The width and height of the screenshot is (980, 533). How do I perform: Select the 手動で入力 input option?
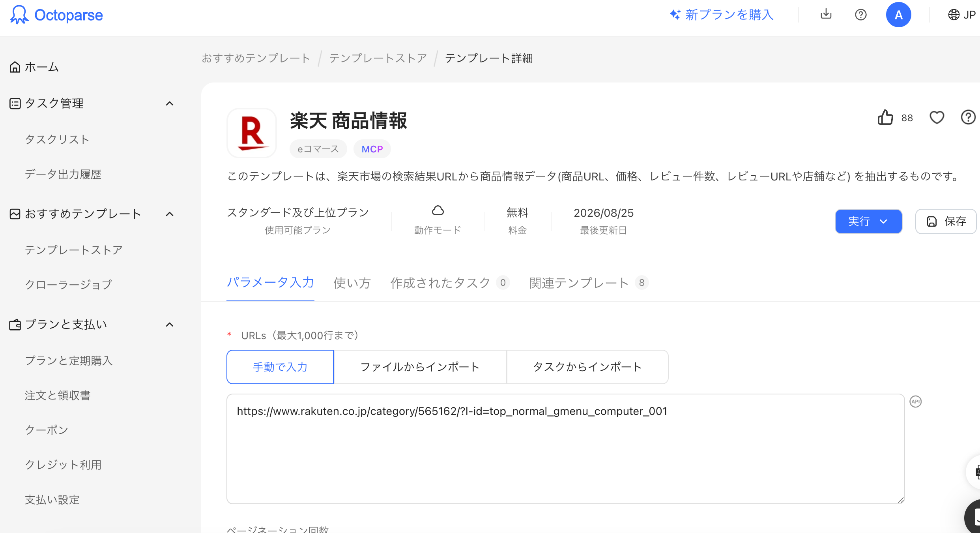[280, 367]
